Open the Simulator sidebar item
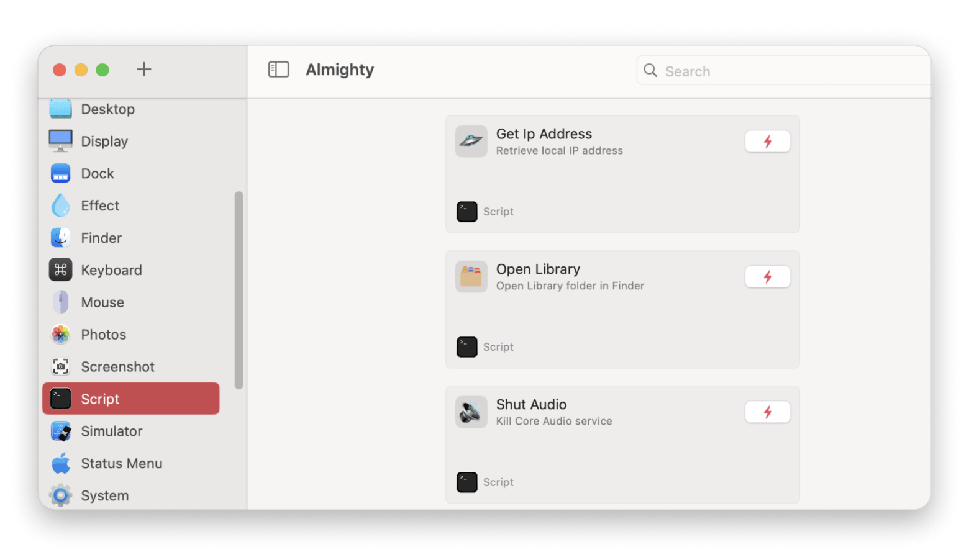Screen dimensions: 969x560 [x=130, y=431]
